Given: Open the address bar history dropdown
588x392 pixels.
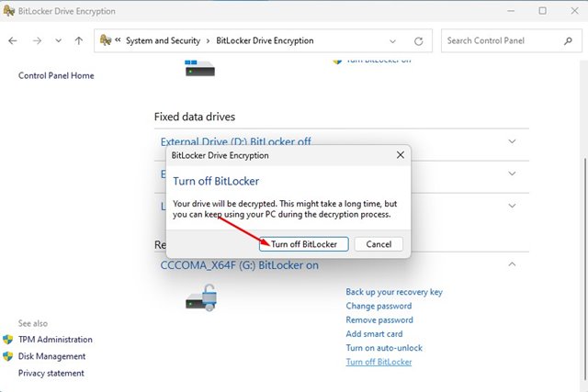Looking at the screenshot, I should 395,41.
